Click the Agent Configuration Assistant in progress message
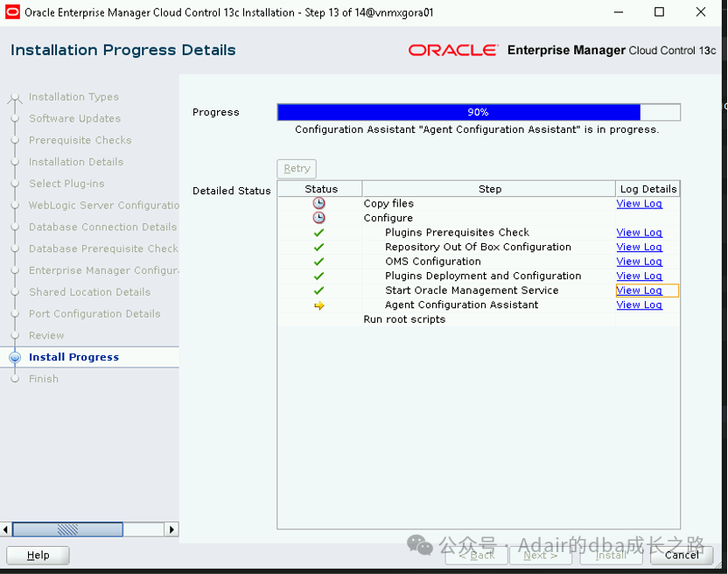Viewport: 728px width, 574px height. point(477,129)
